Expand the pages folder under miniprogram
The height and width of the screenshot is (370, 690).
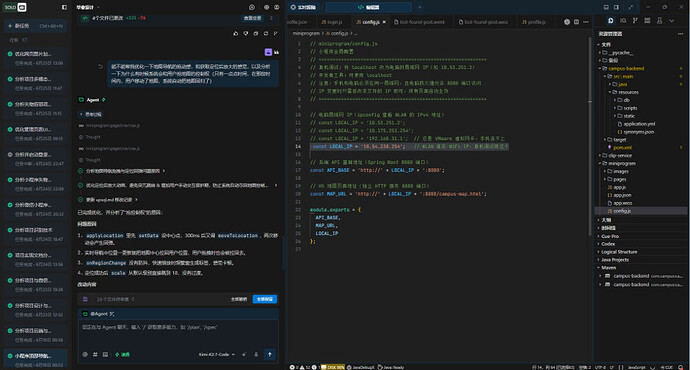point(620,179)
